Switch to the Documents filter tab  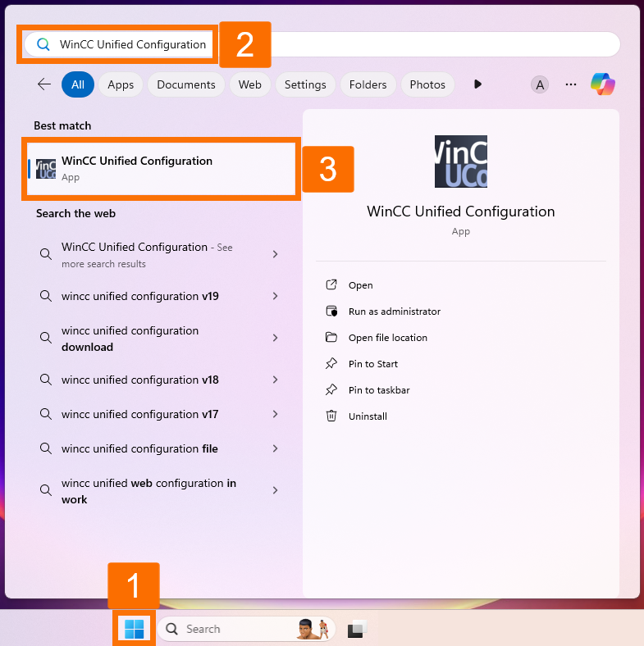click(x=186, y=84)
